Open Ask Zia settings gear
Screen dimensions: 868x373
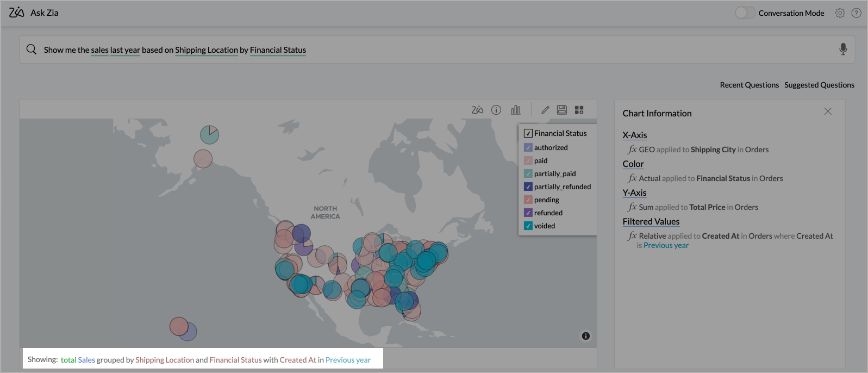tap(840, 13)
